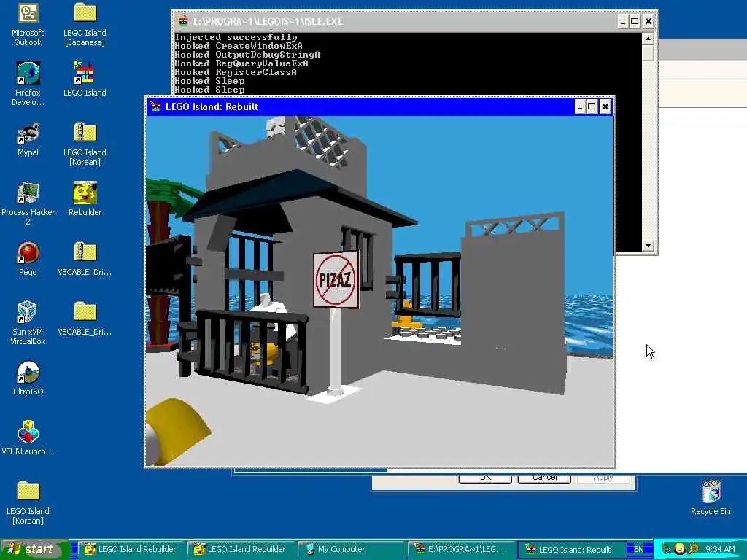The image size is (747, 560).
Task: Select the LEGO Island [Korean] zip archive
Action: (85, 144)
